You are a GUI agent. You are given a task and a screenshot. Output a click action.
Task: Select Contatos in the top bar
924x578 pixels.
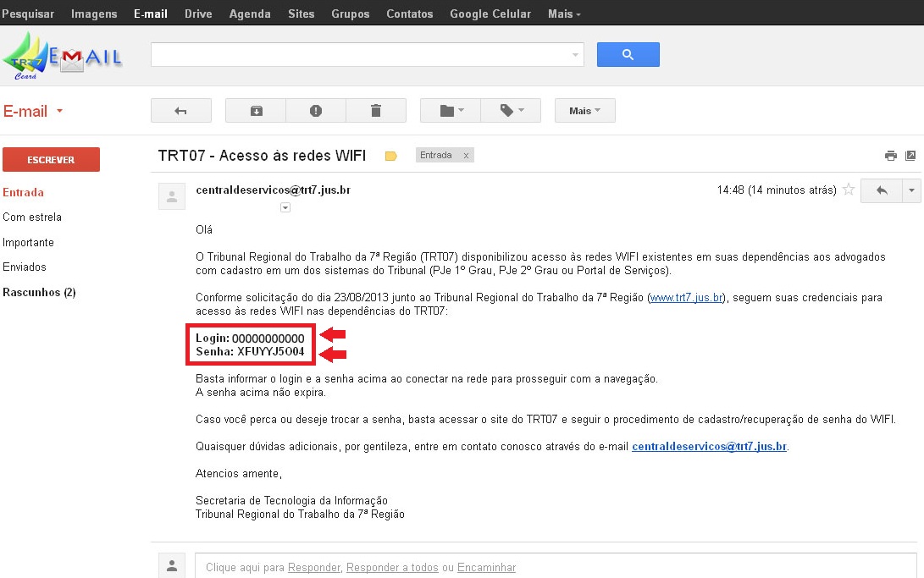[x=410, y=14]
